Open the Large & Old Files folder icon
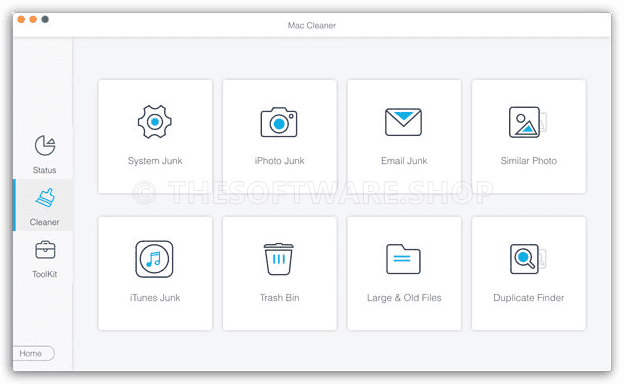Image resolution: width=624 pixels, height=384 pixels. tap(403, 259)
